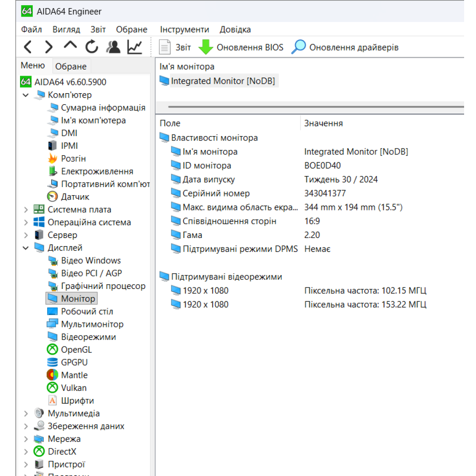Screen dimensions: 476x476
Task: Go up one level with up arrow
Action: (x=70, y=46)
